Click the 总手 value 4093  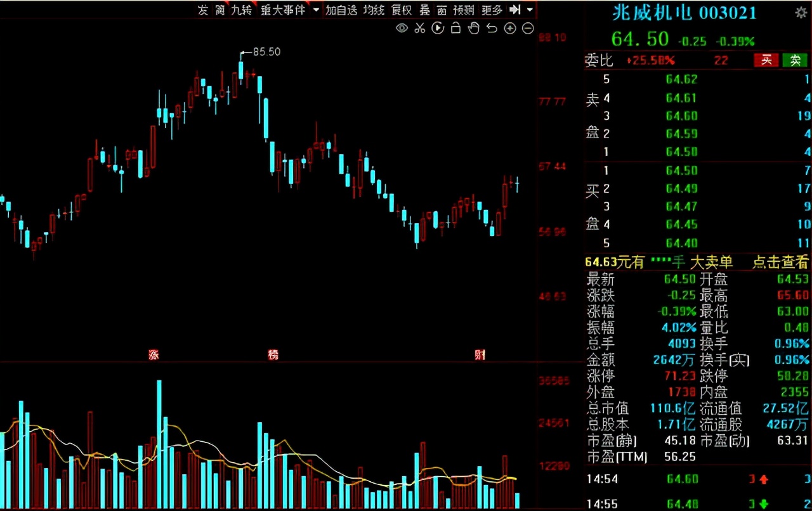681,344
